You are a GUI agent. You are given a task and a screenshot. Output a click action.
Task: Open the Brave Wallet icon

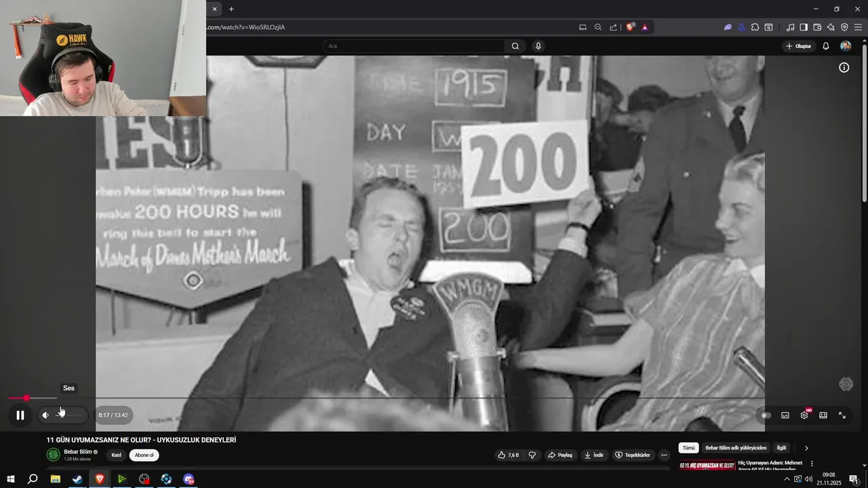(817, 27)
